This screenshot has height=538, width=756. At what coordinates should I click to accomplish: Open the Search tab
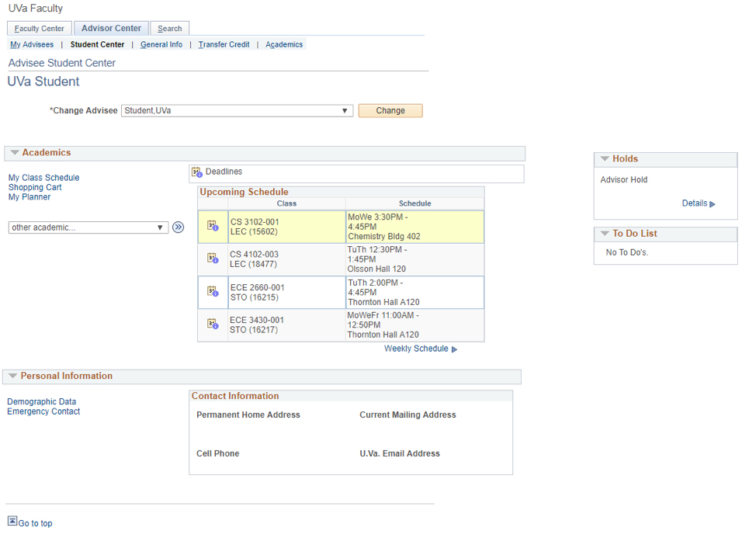pos(169,29)
